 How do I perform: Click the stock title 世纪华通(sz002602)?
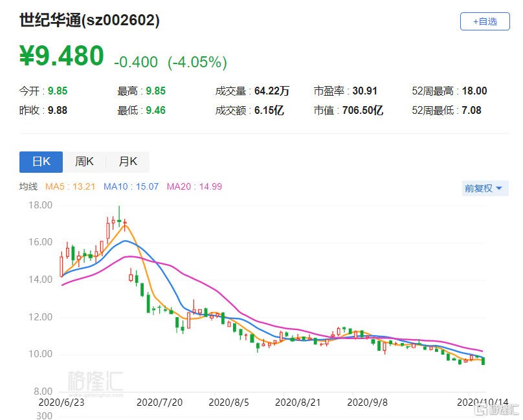tap(89, 20)
